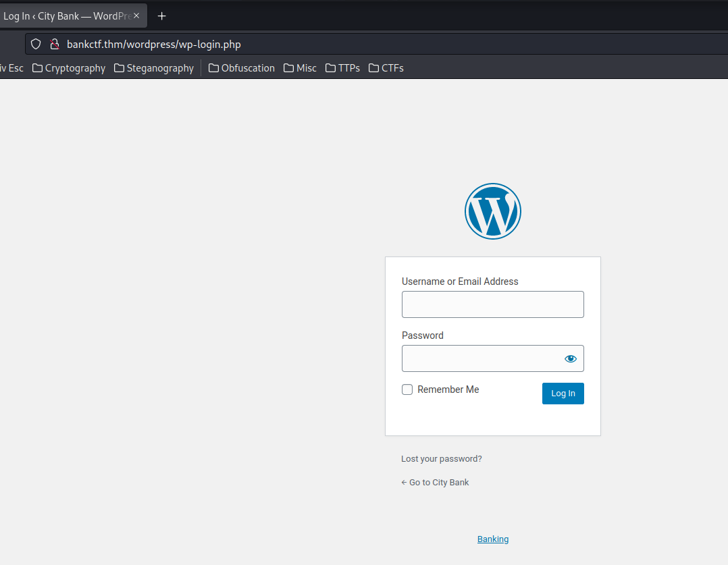This screenshot has height=565, width=728.
Task: Click the tracking protection shield icon
Action: (36, 44)
